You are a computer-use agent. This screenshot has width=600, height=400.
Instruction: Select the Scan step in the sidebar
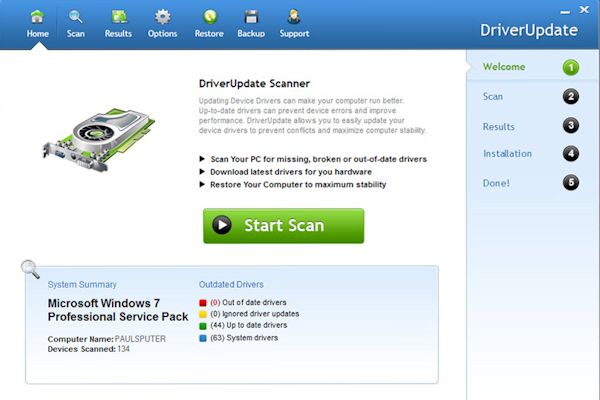(493, 96)
